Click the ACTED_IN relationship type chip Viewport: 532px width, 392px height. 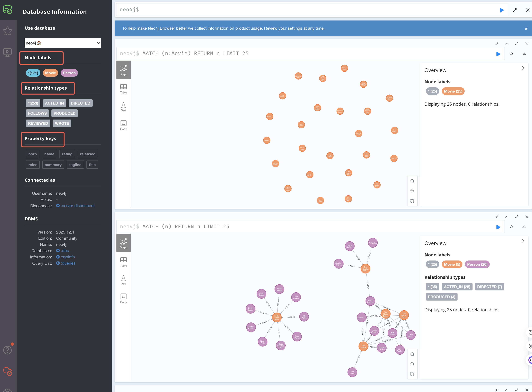(54, 103)
